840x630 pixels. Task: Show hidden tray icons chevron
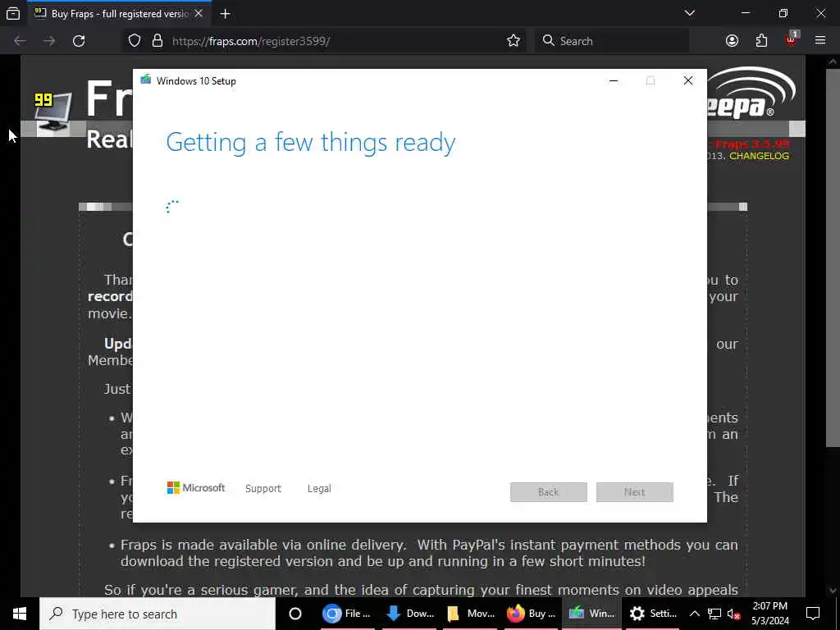[694, 614]
